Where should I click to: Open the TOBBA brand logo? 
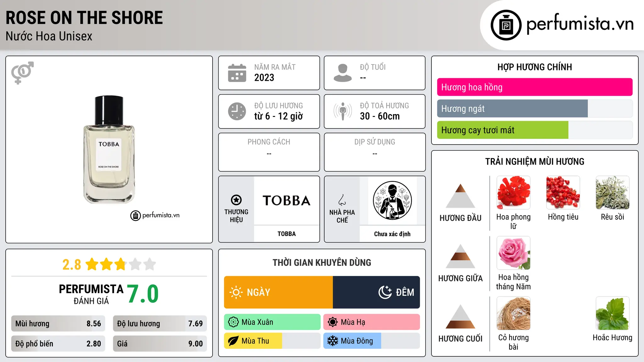pyautogui.click(x=286, y=200)
